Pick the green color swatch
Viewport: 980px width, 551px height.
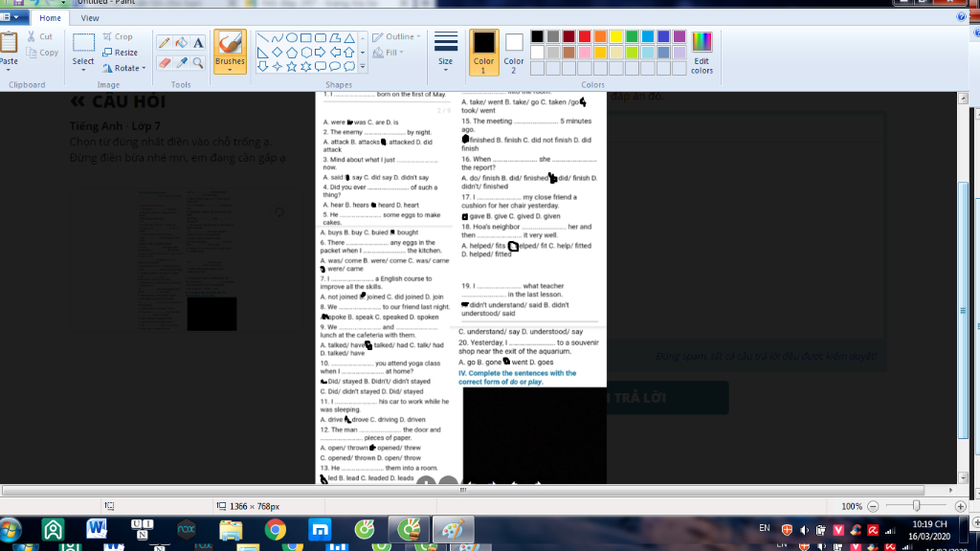point(632,37)
